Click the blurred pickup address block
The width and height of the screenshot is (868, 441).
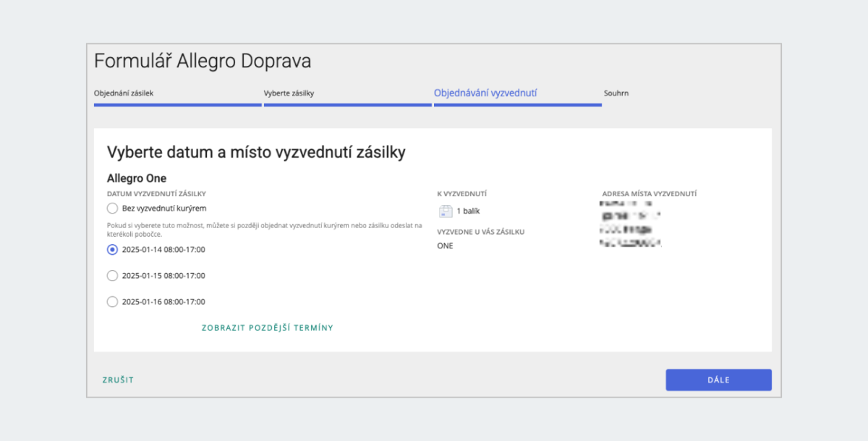pyautogui.click(x=631, y=224)
